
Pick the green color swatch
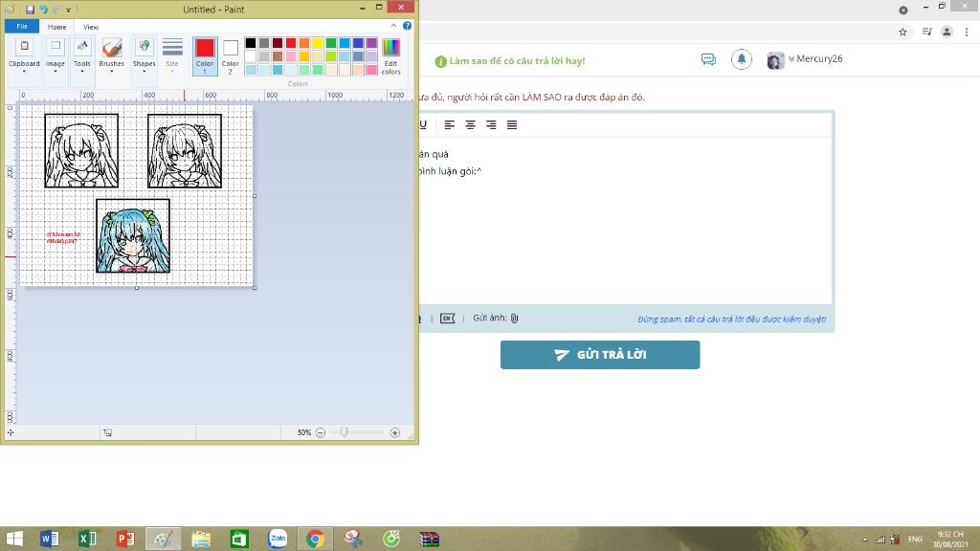[x=331, y=43]
